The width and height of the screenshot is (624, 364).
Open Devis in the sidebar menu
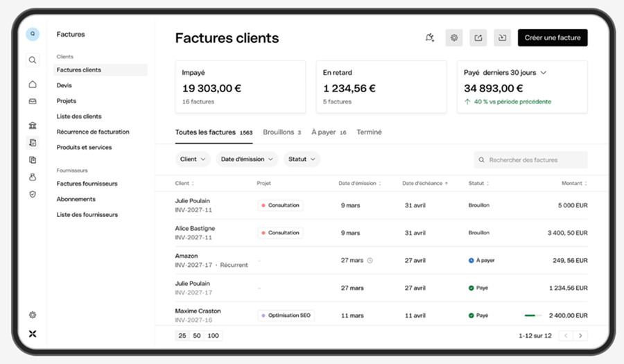[64, 85]
